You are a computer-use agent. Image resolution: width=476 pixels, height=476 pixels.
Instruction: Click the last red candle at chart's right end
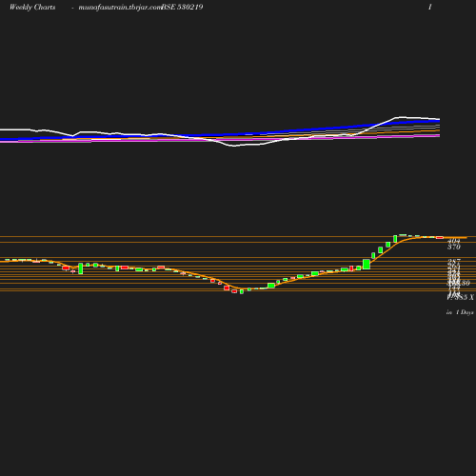click(440, 237)
